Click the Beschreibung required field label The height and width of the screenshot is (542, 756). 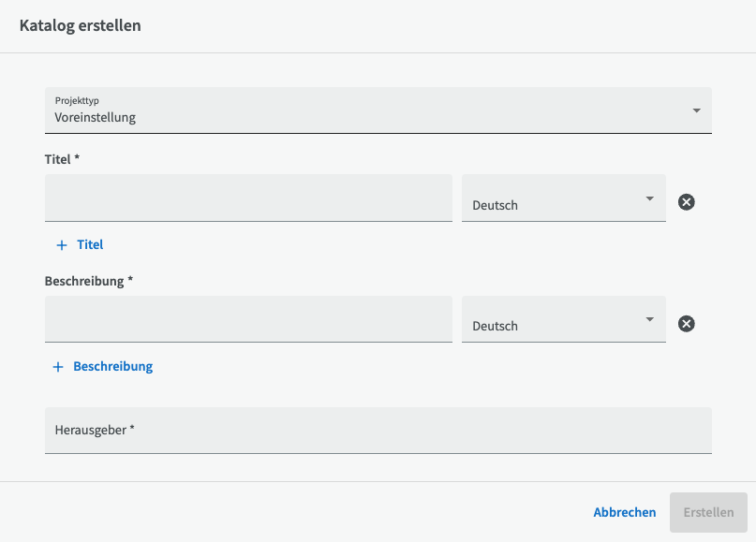click(x=89, y=281)
